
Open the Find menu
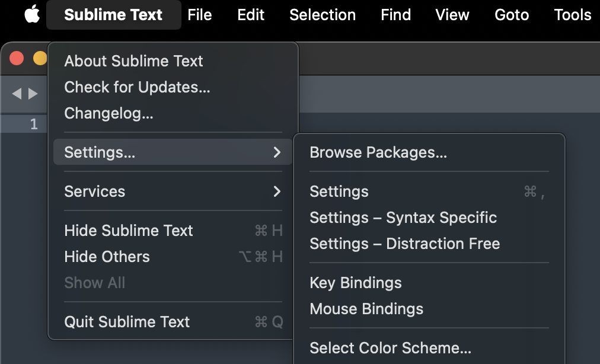coord(396,15)
